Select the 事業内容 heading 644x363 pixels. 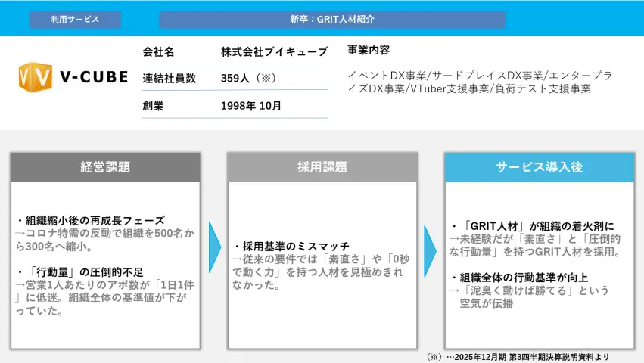pos(369,50)
